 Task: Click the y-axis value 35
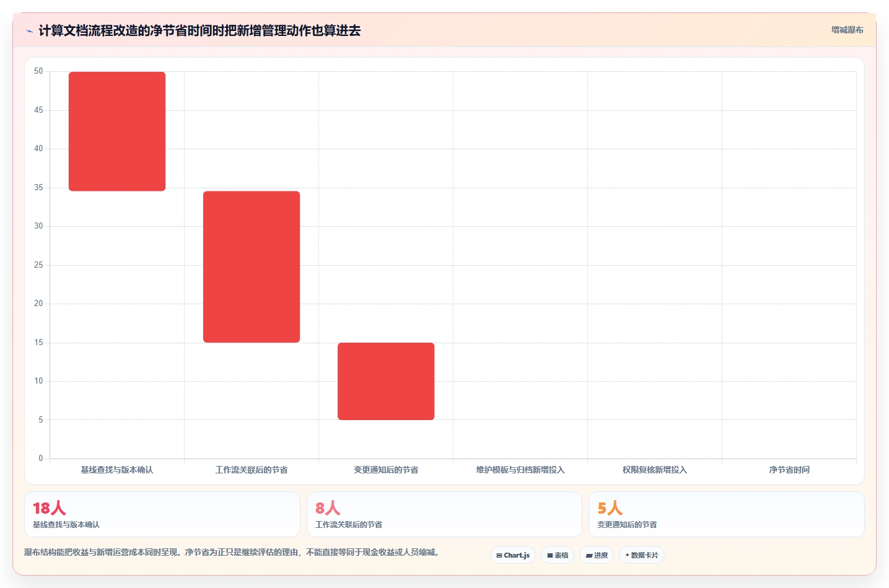[x=38, y=187]
